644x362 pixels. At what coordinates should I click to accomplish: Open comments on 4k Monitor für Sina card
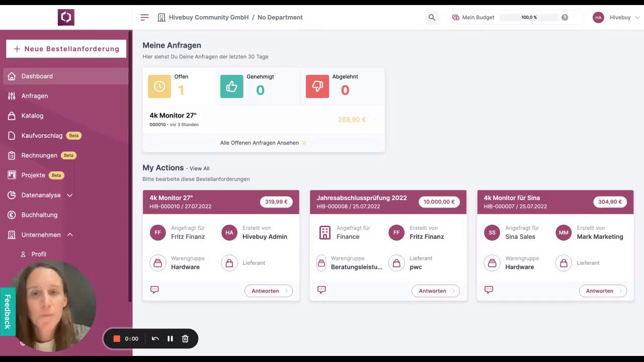click(489, 290)
